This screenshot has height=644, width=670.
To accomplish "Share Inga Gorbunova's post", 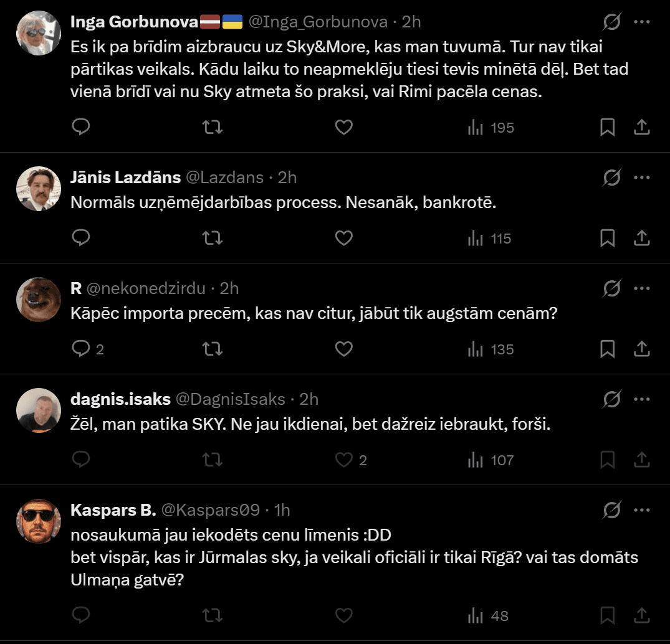I will point(642,128).
